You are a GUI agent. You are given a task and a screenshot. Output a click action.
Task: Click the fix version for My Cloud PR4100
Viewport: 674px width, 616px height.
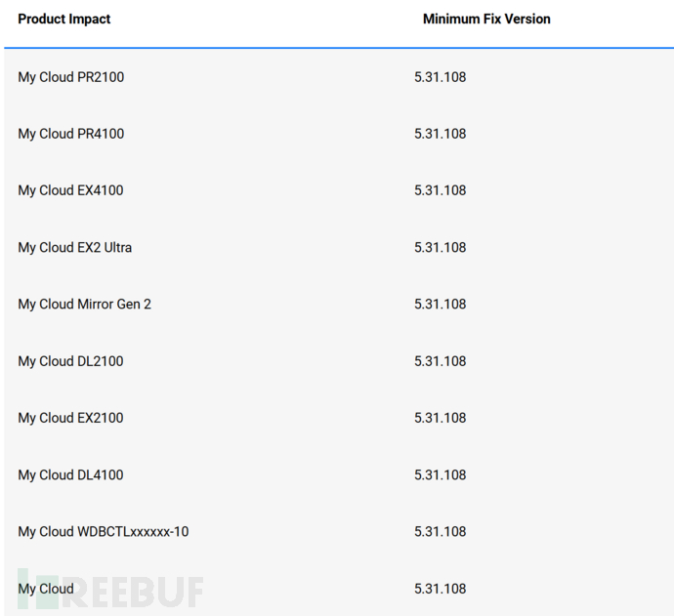(440, 134)
